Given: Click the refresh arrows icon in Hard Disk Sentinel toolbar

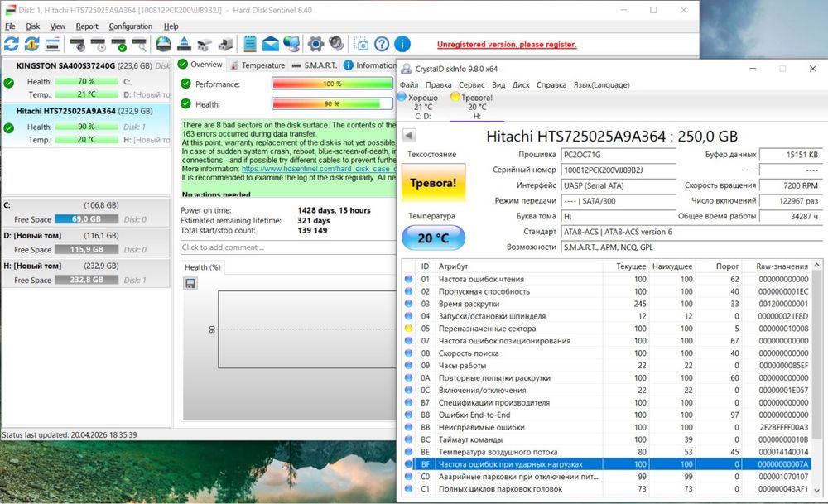Looking at the screenshot, I should click(x=11, y=45).
